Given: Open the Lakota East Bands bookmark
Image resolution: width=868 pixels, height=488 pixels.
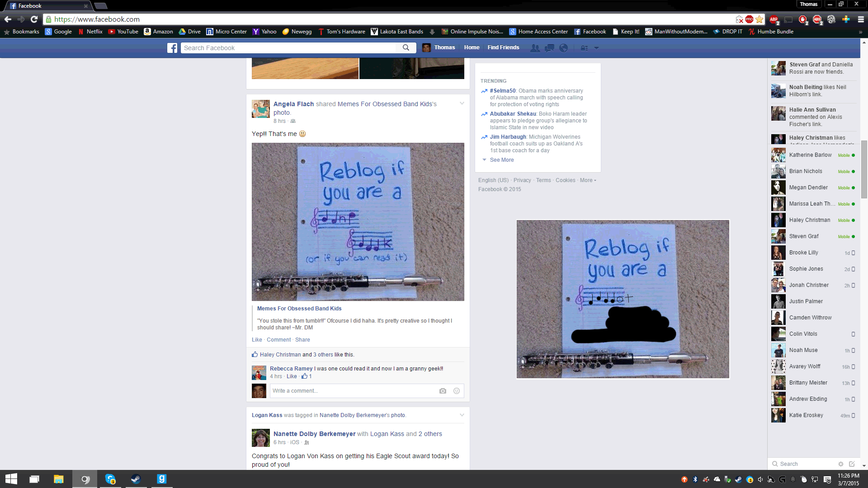Looking at the screenshot, I should pos(397,32).
